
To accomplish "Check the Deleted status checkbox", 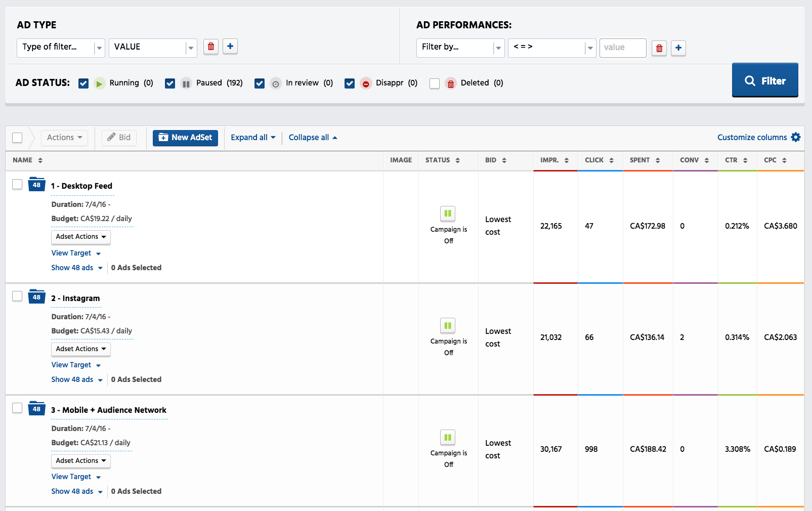I will tap(435, 83).
